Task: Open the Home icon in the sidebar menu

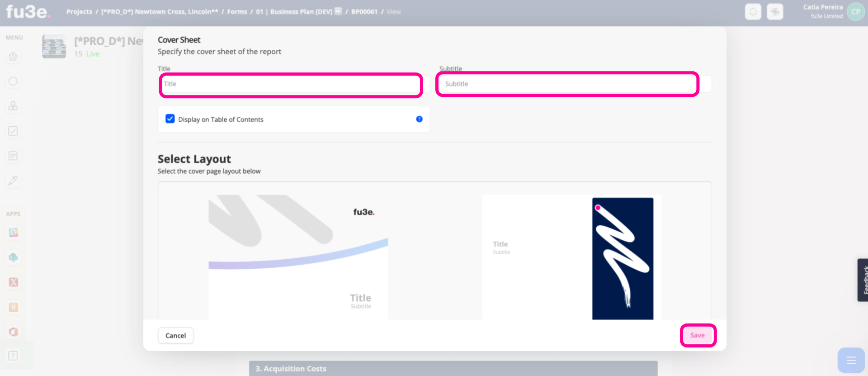Action: point(13,56)
